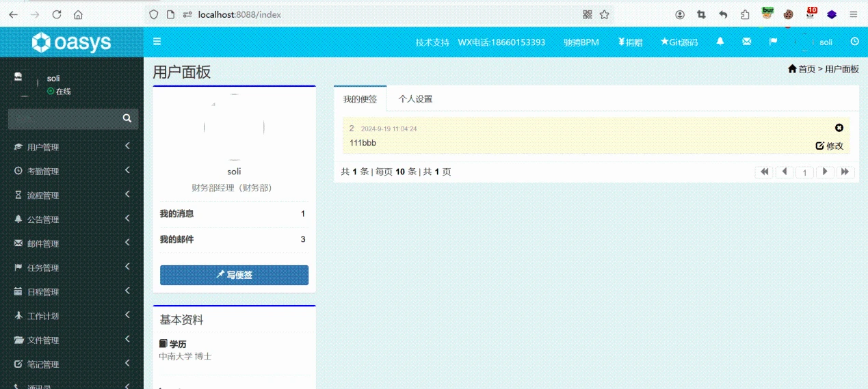Click the notification bell icon in header

point(720,42)
